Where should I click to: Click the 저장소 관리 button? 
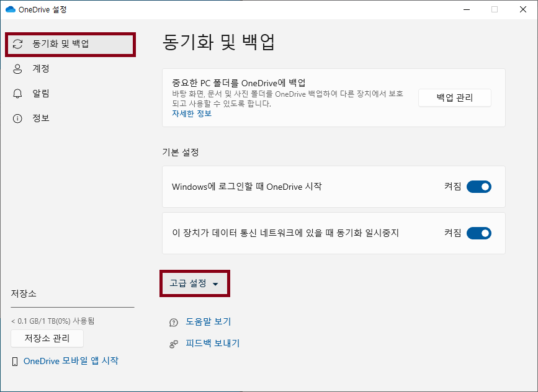coord(47,339)
